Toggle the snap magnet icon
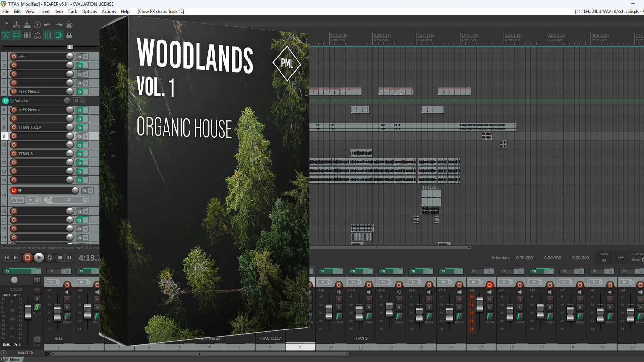The image size is (644, 362). click(x=58, y=35)
